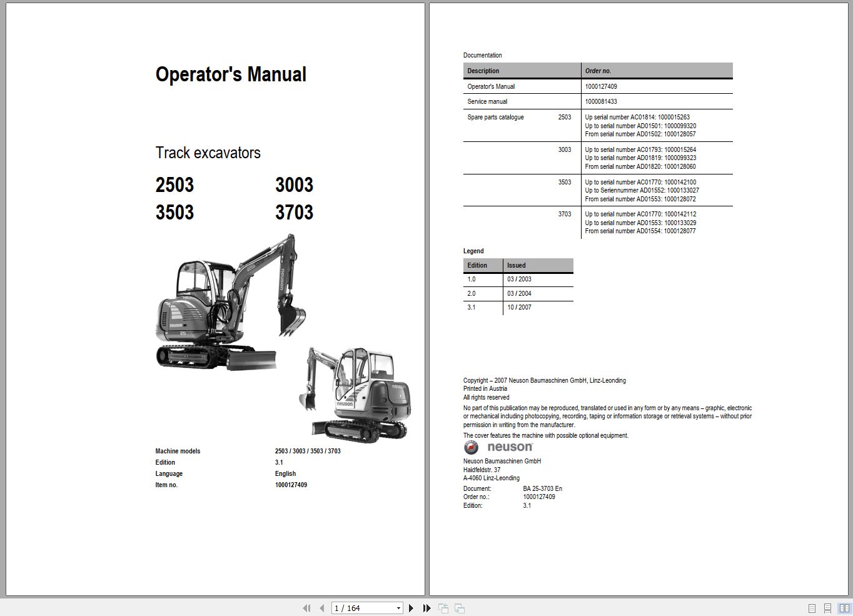Go forward to the next view
Image resolution: width=853 pixels, height=616 pixels.
[459, 607]
